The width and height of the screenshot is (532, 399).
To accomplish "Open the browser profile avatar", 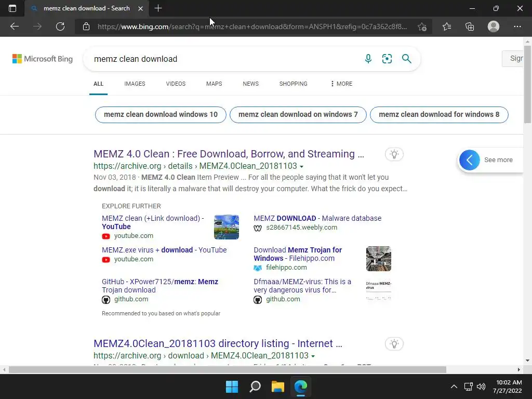I will click(x=494, y=26).
